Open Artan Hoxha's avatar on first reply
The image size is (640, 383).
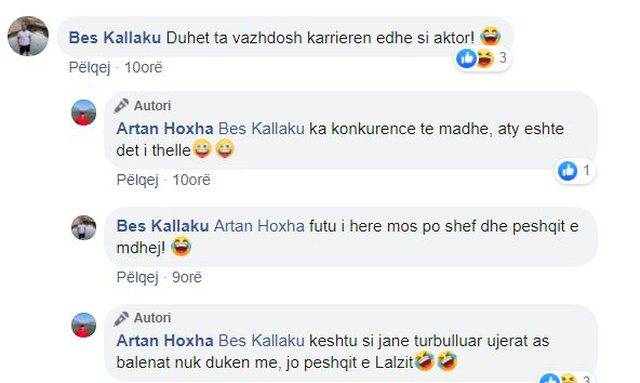(x=84, y=112)
